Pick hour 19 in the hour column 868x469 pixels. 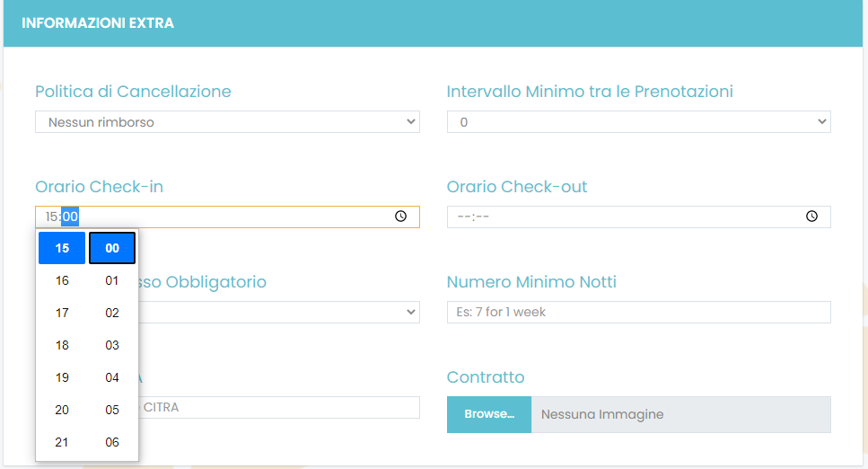click(x=62, y=377)
